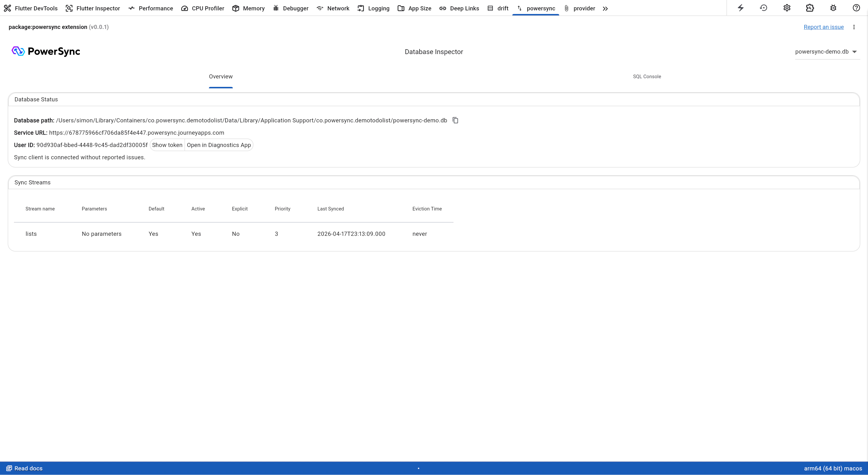Screen dimensions: 868x475
Task: Click the Active column header
Action: tap(198, 209)
